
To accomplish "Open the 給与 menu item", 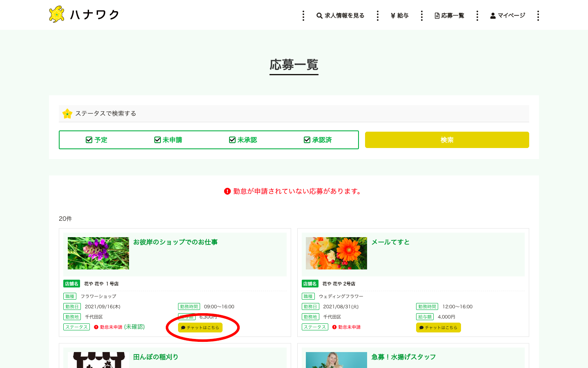I will point(400,16).
